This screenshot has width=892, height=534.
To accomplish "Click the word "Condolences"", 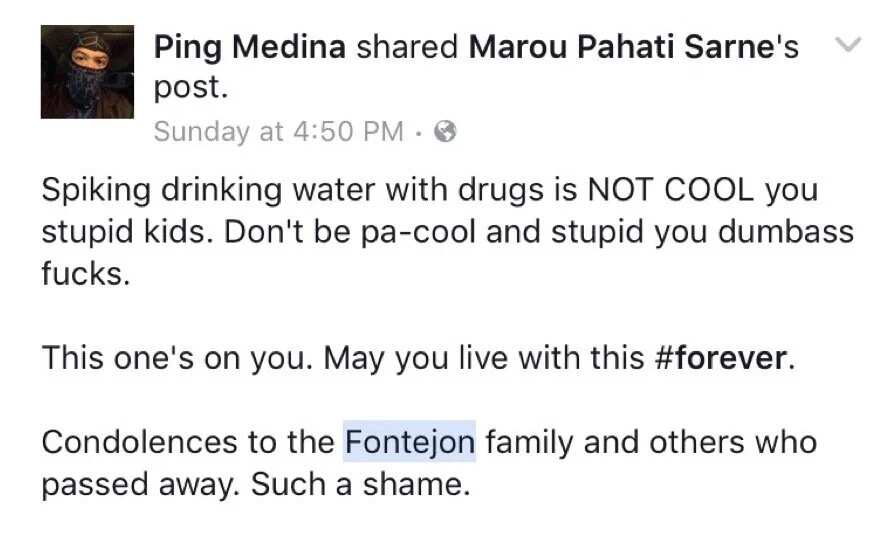I will pos(139,442).
